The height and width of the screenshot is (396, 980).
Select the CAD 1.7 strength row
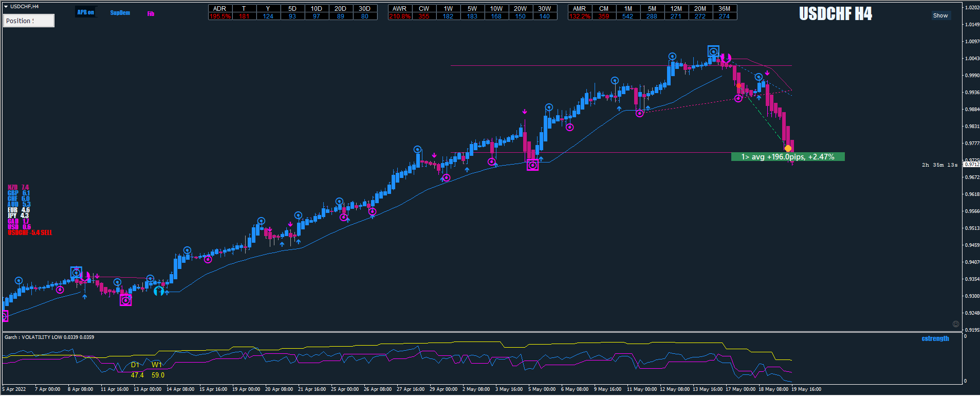[x=19, y=222]
